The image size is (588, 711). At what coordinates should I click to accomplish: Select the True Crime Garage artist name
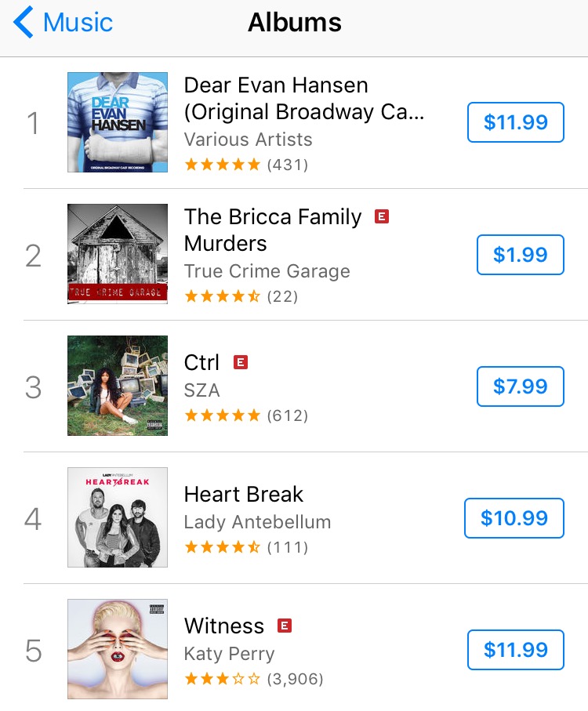coord(267,270)
